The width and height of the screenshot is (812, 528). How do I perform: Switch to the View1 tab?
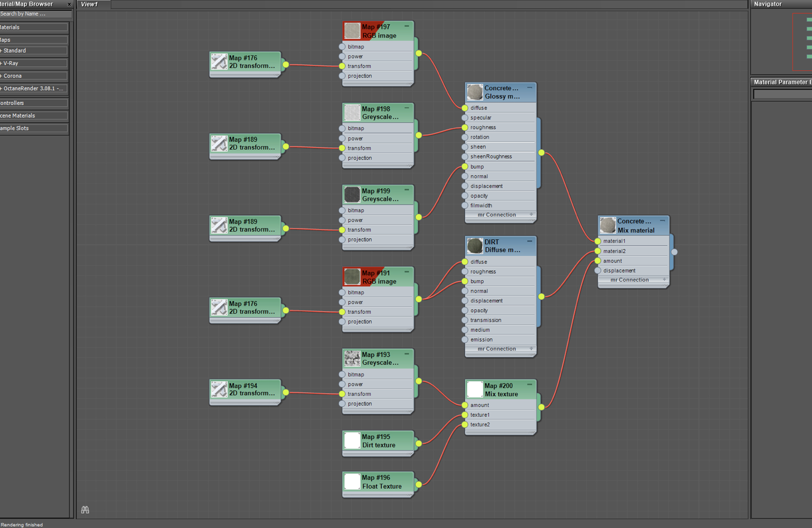(90, 4)
